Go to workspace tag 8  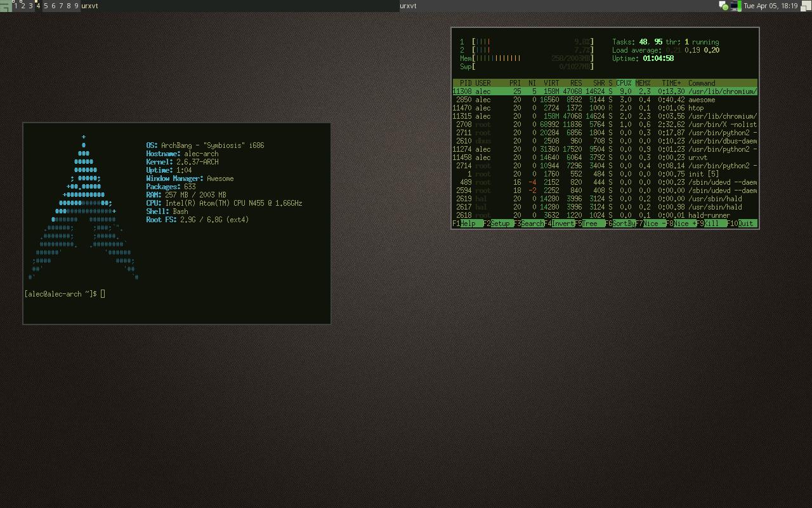point(69,6)
